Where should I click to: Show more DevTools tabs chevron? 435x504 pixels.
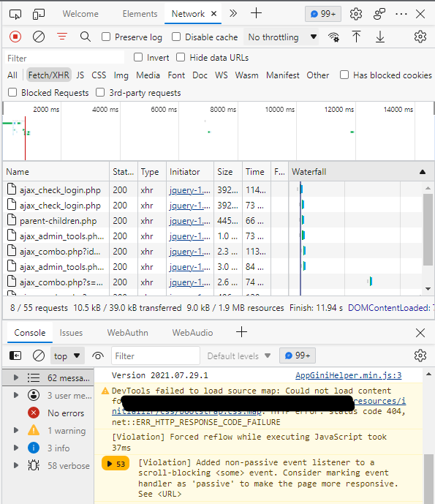pyautogui.click(x=233, y=13)
